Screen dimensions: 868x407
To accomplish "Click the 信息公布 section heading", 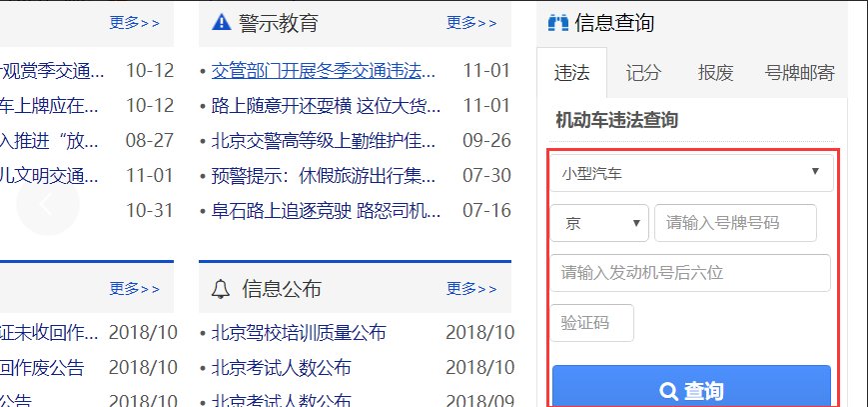I will (x=282, y=289).
